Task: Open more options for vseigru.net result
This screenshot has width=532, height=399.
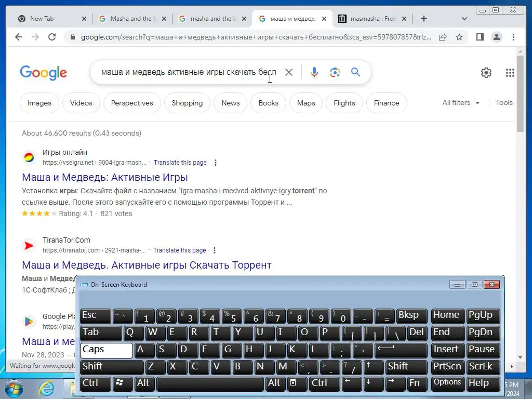Action: click(216, 163)
